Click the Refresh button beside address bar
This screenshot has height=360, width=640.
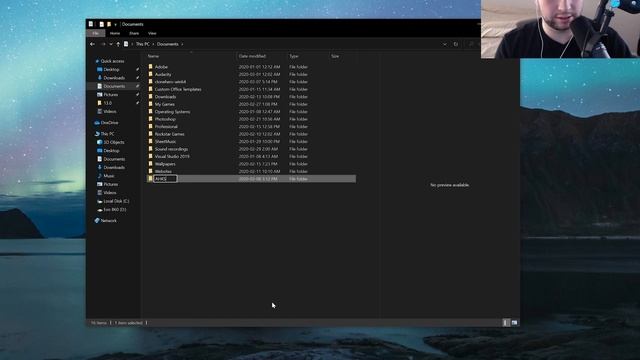(456, 44)
